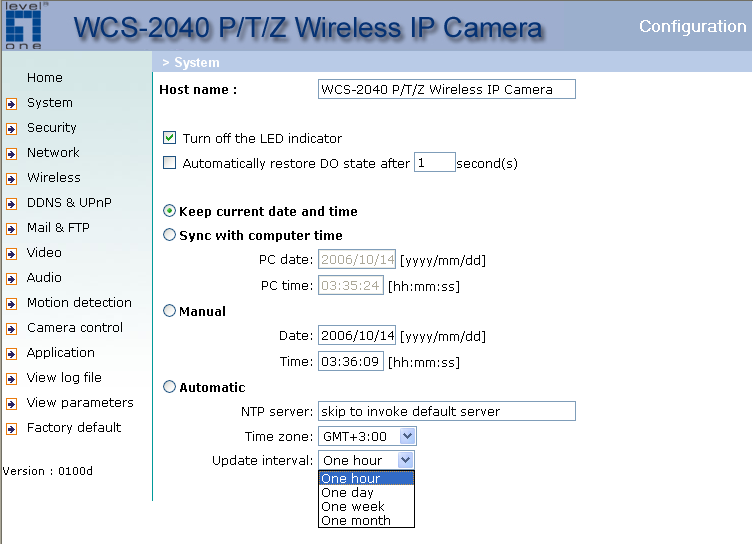Screen dimensions: 753x544
Task: Click the arrow icon beside Security
Action: point(11,128)
